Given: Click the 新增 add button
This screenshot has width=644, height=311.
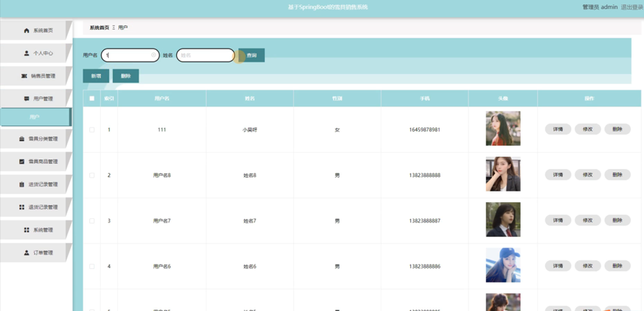Looking at the screenshot, I should (x=96, y=76).
